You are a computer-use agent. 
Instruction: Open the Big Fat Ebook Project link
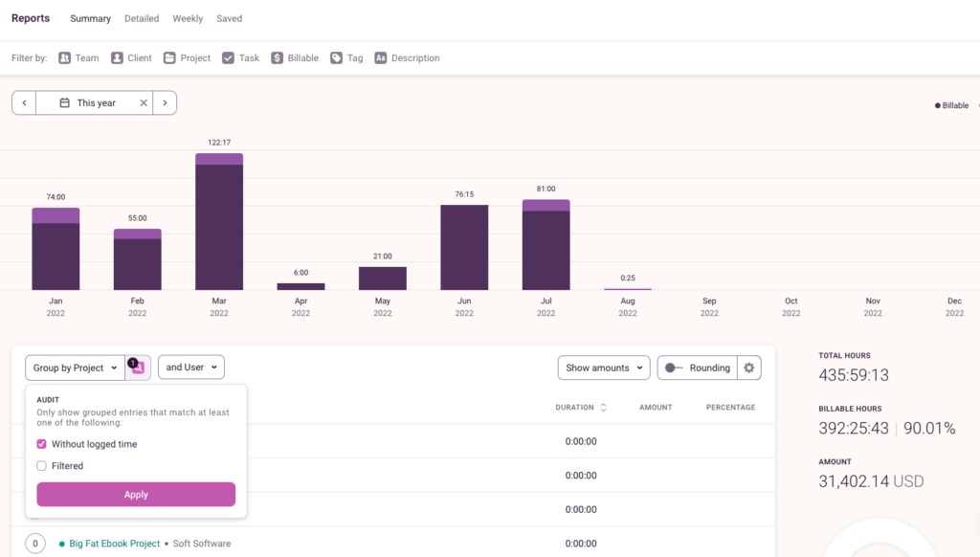click(x=114, y=543)
